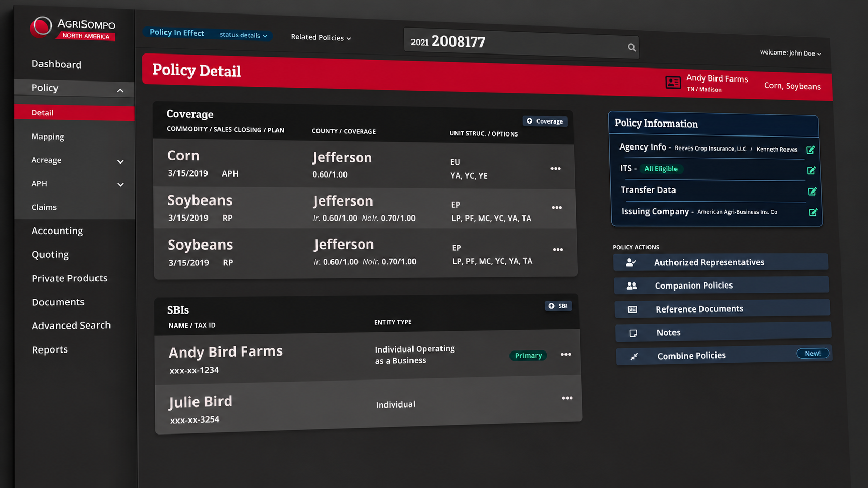868x488 pixels.
Task: Open Private Products in the sidebar
Action: click(x=70, y=278)
